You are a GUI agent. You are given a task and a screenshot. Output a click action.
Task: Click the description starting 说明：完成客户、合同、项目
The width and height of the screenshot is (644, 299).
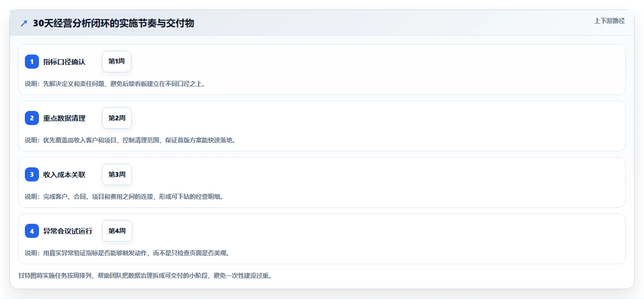point(125,197)
